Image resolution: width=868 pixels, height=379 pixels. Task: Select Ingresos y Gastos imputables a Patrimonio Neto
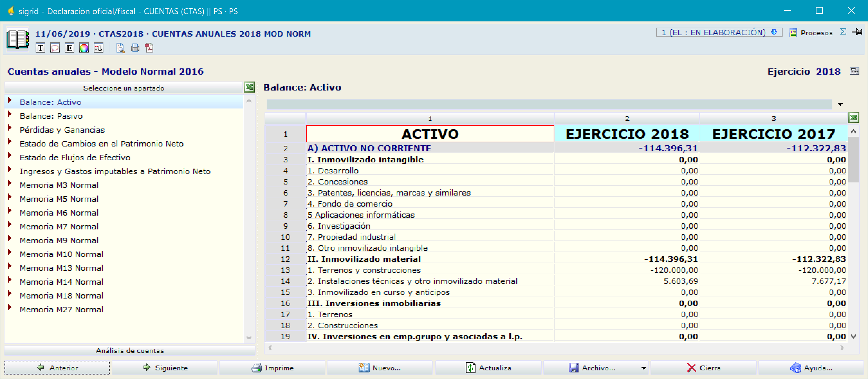(x=115, y=171)
